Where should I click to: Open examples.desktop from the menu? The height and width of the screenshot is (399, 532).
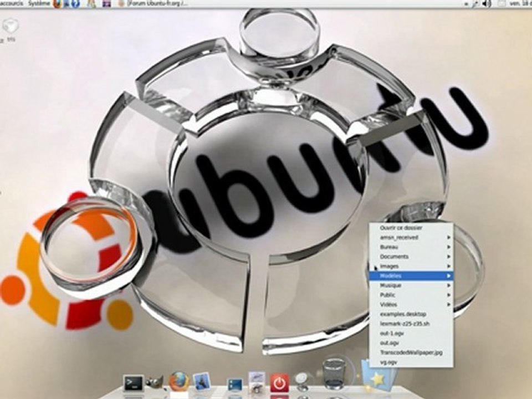411,314
